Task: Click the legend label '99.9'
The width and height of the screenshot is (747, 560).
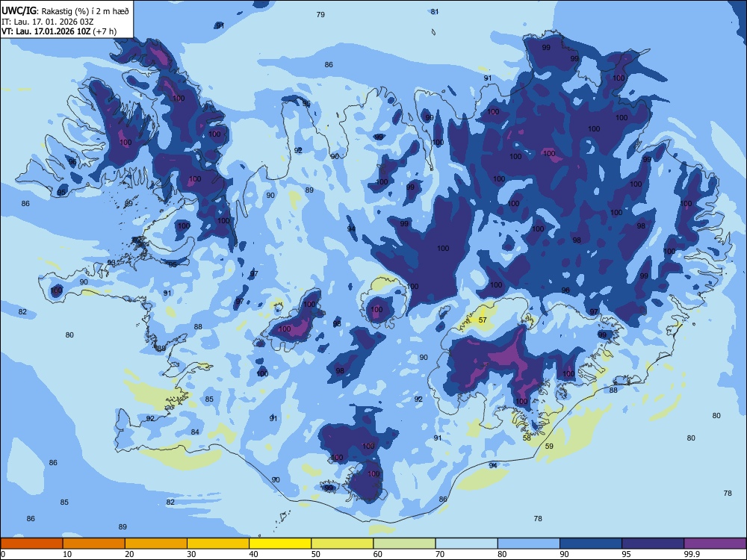Action: pos(691,554)
